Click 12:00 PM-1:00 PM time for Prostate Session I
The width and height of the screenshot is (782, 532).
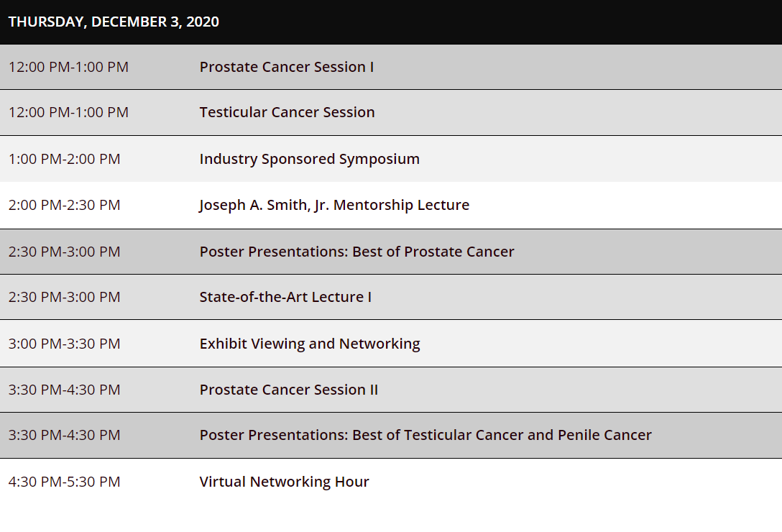[x=68, y=67]
